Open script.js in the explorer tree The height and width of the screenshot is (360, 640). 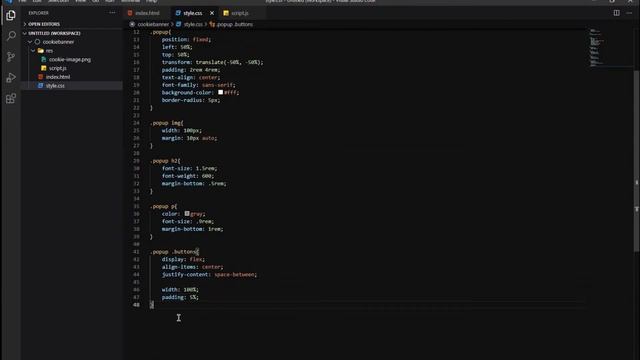[x=58, y=68]
